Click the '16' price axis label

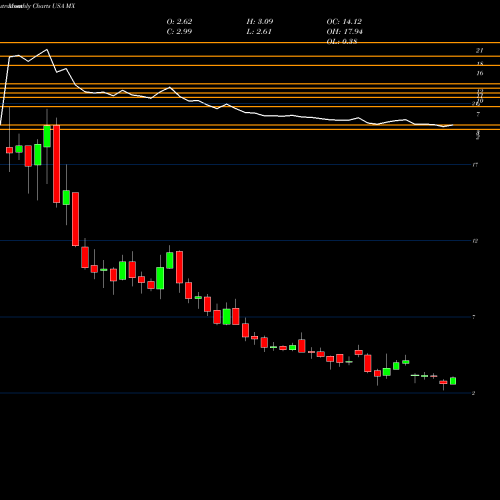click(480, 73)
